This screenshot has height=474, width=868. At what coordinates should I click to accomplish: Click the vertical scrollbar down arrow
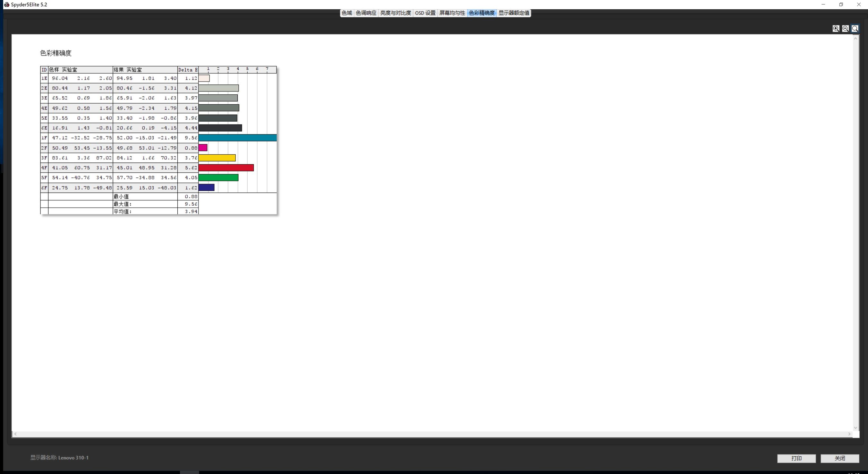(x=855, y=428)
